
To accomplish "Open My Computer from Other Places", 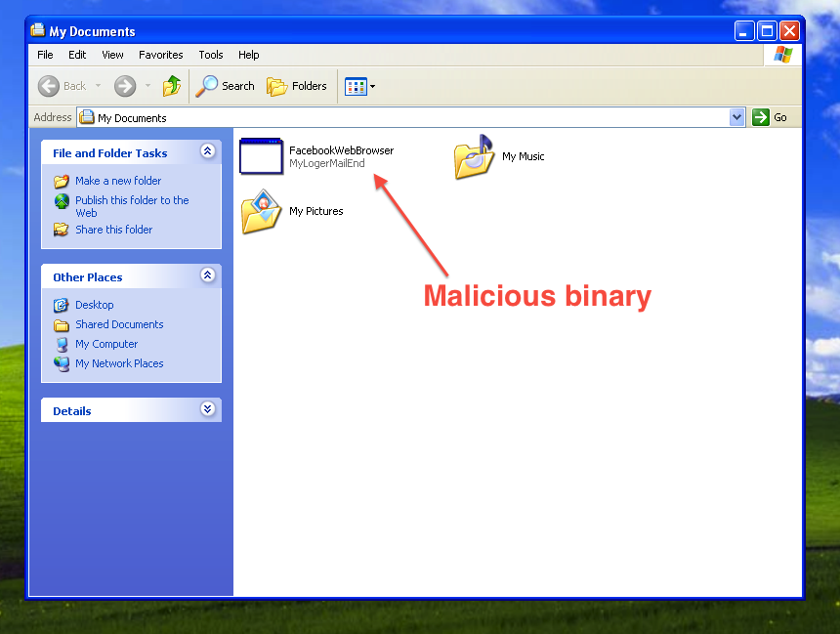I will (x=106, y=344).
